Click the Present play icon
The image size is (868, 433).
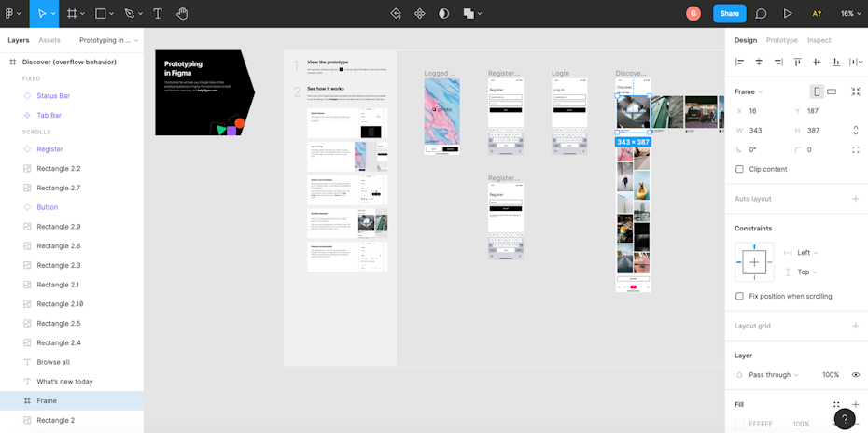tap(788, 14)
